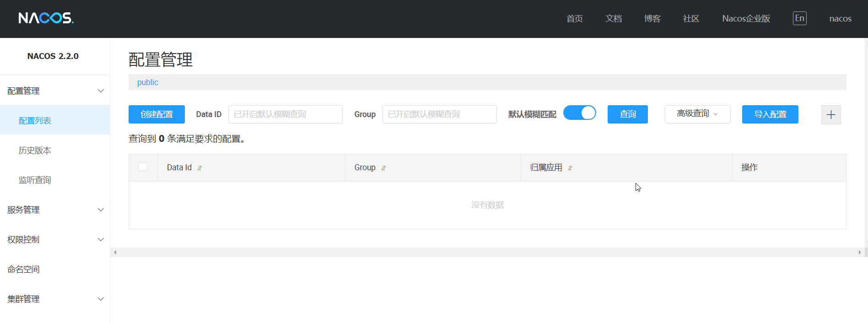The image size is (868, 323).
Task: Open 社区 in top navigation
Action: click(x=691, y=19)
